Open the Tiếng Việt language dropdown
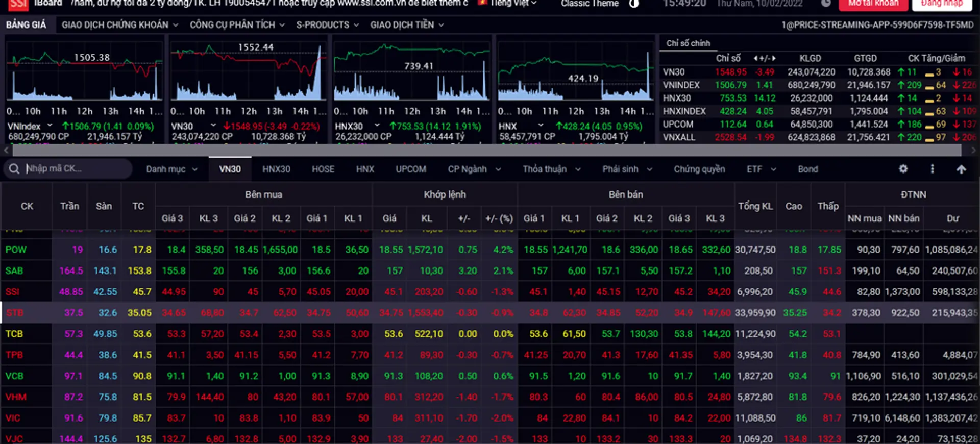Image resolution: width=980 pixels, height=444 pixels. click(x=514, y=3)
